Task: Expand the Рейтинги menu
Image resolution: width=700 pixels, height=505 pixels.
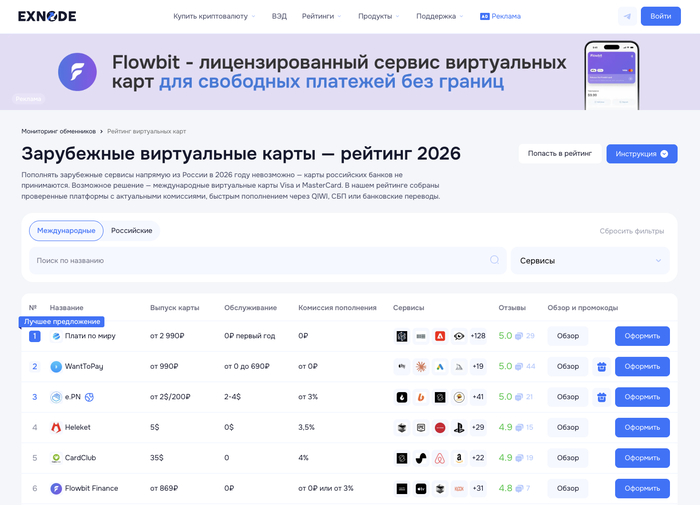Action: click(x=321, y=17)
